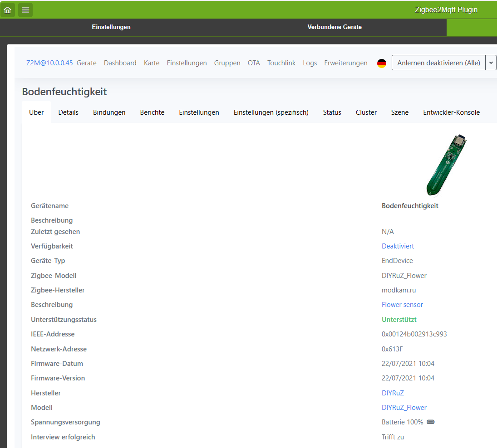Image resolution: width=497 pixels, height=448 pixels.
Task: Click the Batterie 100% text
Action: point(402,422)
